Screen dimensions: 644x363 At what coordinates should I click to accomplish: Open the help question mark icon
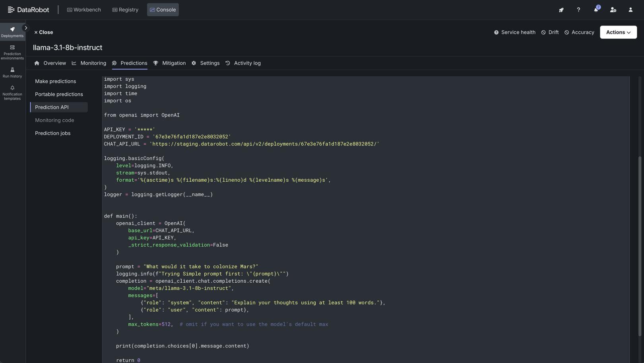[578, 10]
